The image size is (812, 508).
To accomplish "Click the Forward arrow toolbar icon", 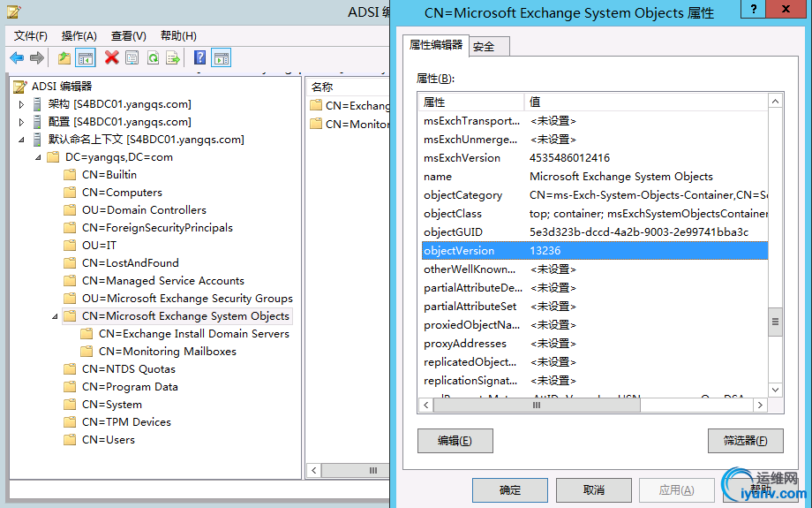I will point(37,57).
